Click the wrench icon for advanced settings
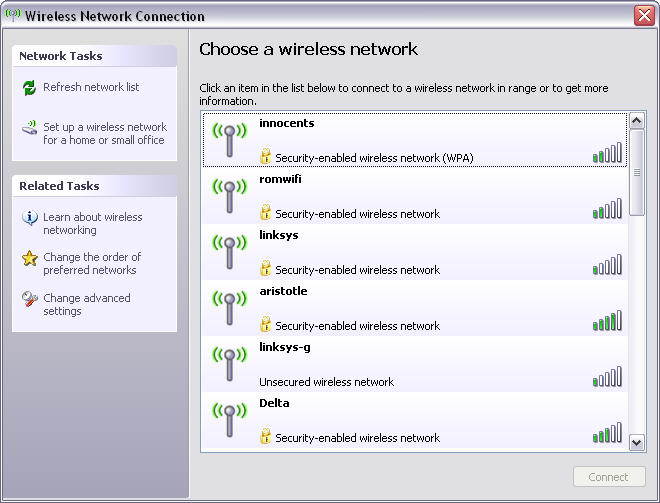Image resolution: width=660 pixels, height=503 pixels. pyautogui.click(x=29, y=299)
